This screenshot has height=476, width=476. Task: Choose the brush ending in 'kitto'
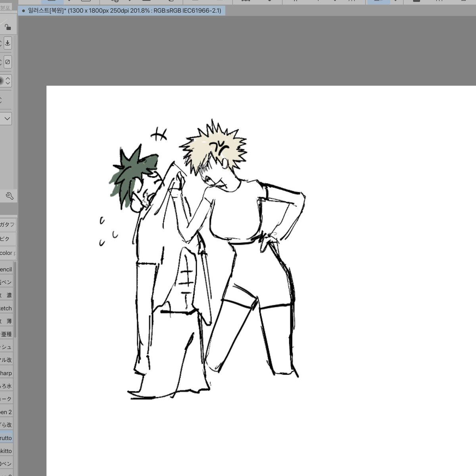[x=6, y=451]
